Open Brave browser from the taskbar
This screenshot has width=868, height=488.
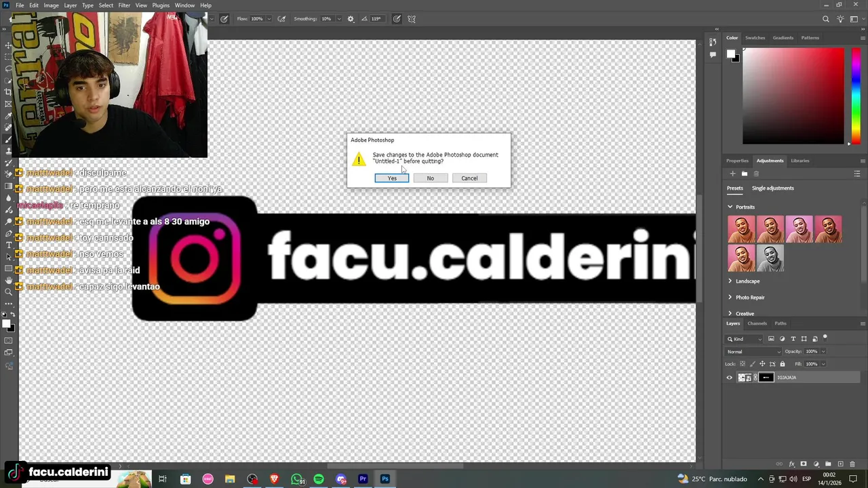(275, 479)
